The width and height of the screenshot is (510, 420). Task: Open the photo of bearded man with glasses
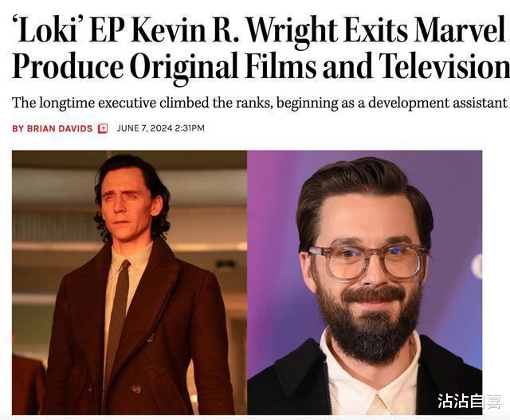tap(365, 282)
